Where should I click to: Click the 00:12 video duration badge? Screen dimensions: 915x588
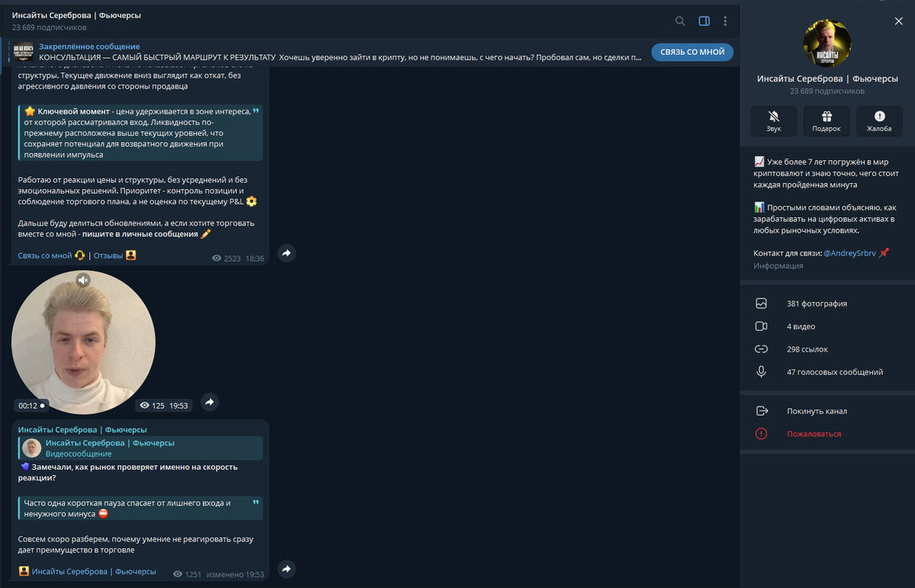click(32, 406)
